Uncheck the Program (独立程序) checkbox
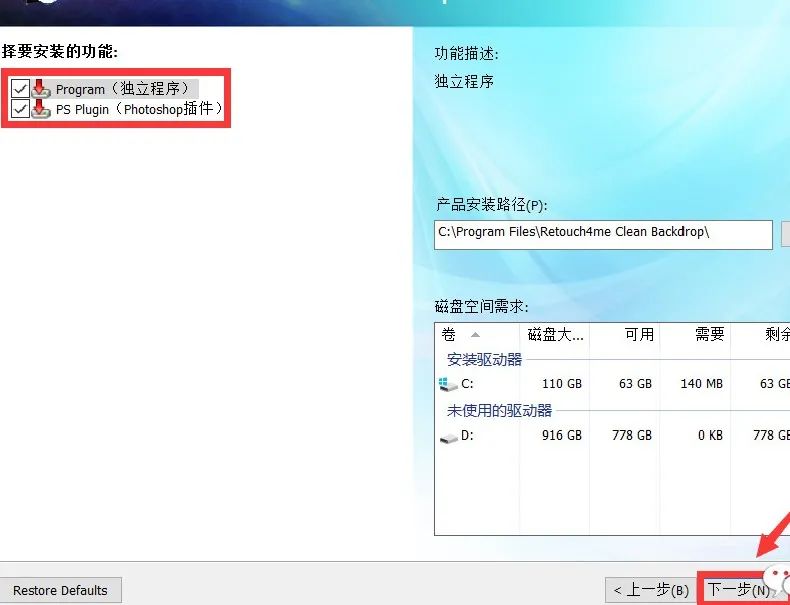 (20, 89)
